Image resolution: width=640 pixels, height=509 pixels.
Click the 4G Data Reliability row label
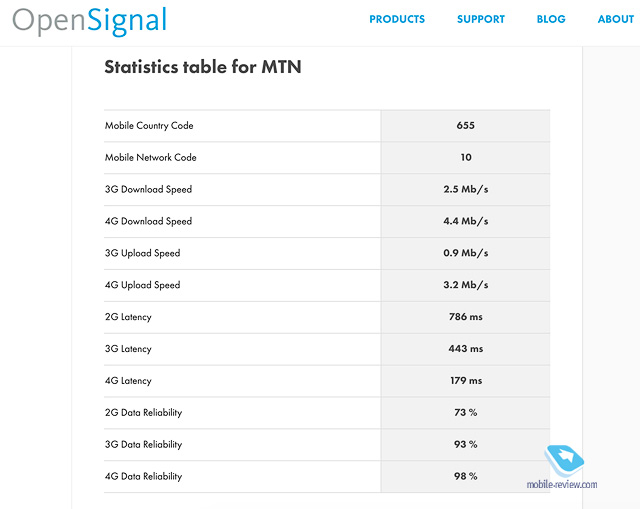coord(143,477)
